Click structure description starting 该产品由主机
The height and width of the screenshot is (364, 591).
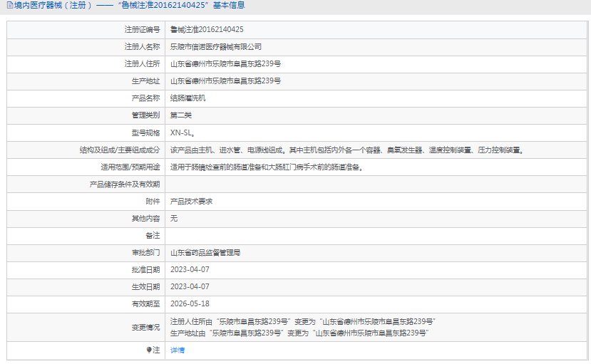(346, 150)
